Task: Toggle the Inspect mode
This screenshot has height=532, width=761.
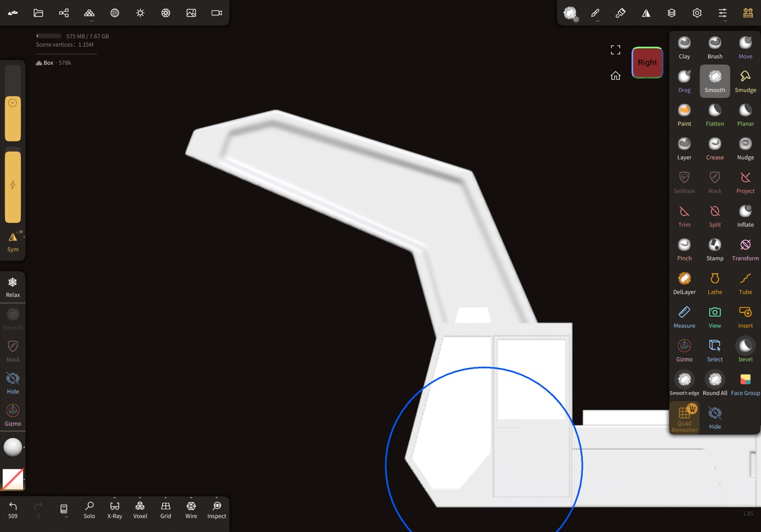Action: point(217,510)
